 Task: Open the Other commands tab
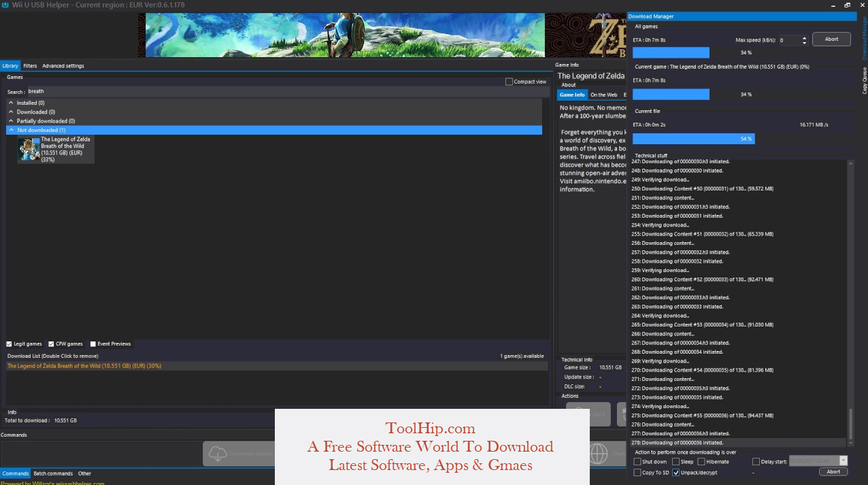pyautogui.click(x=84, y=473)
